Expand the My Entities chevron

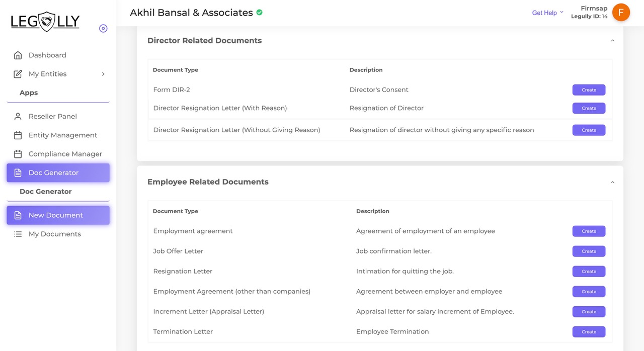pos(103,74)
